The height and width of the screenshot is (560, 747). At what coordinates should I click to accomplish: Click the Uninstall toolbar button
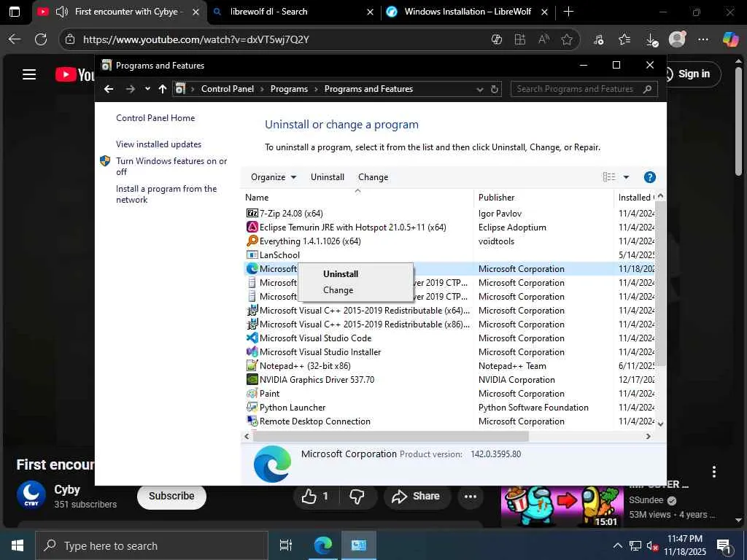click(x=328, y=177)
